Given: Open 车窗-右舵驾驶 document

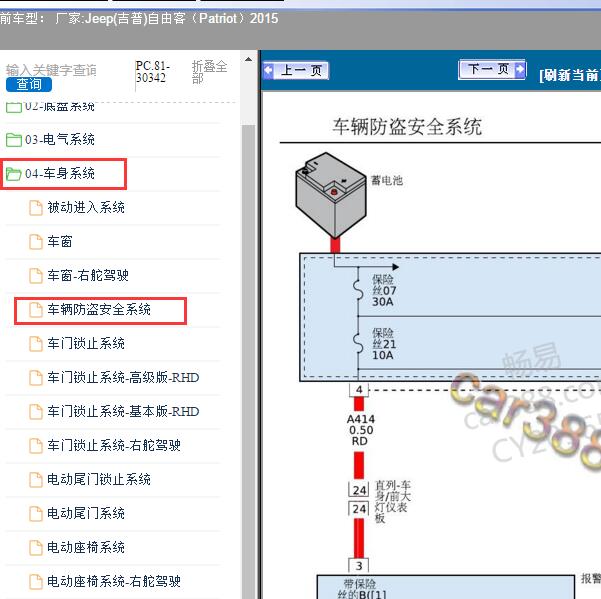Looking at the screenshot, I should (x=88, y=275).
